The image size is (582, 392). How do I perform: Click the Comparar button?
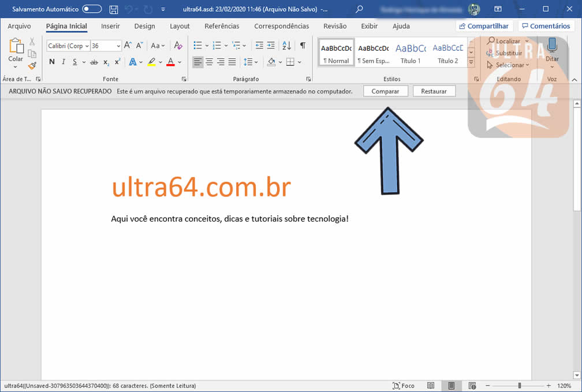(x=385, y=91)
